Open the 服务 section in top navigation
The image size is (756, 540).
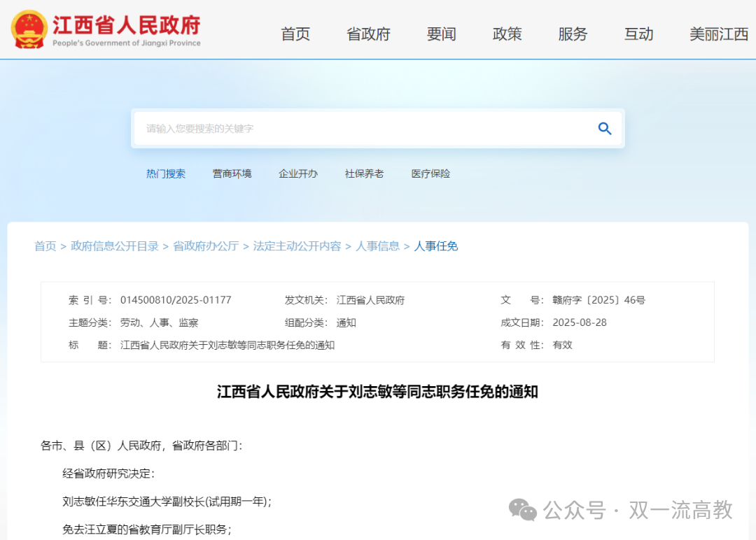tap(573, 34)
